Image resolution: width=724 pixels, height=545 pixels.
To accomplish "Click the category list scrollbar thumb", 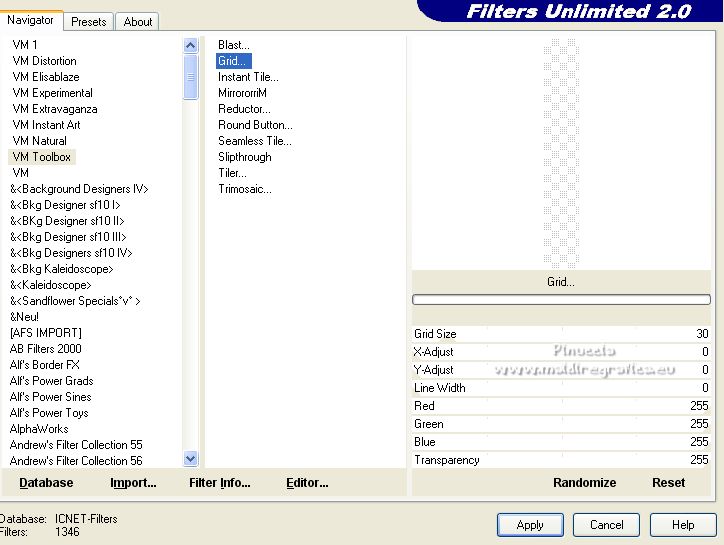I will pos(190,77).
